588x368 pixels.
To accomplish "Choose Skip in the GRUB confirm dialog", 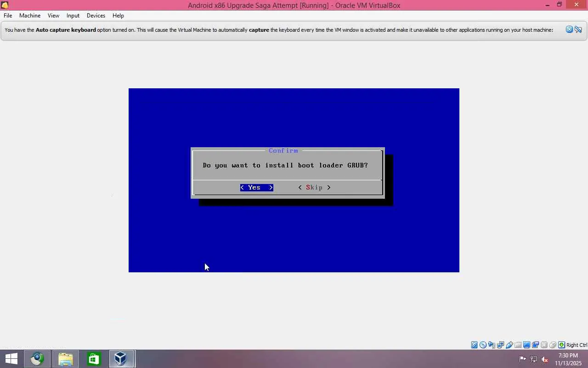I will point(314,187).
